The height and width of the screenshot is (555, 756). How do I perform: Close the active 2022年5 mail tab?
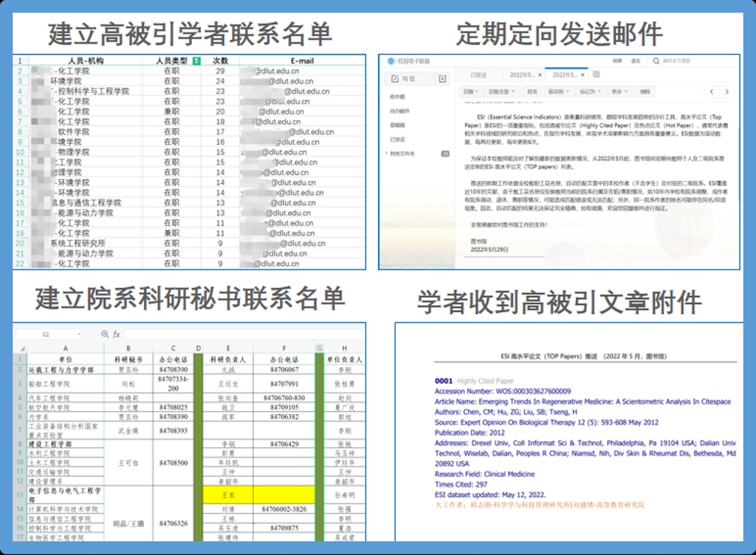583,75
